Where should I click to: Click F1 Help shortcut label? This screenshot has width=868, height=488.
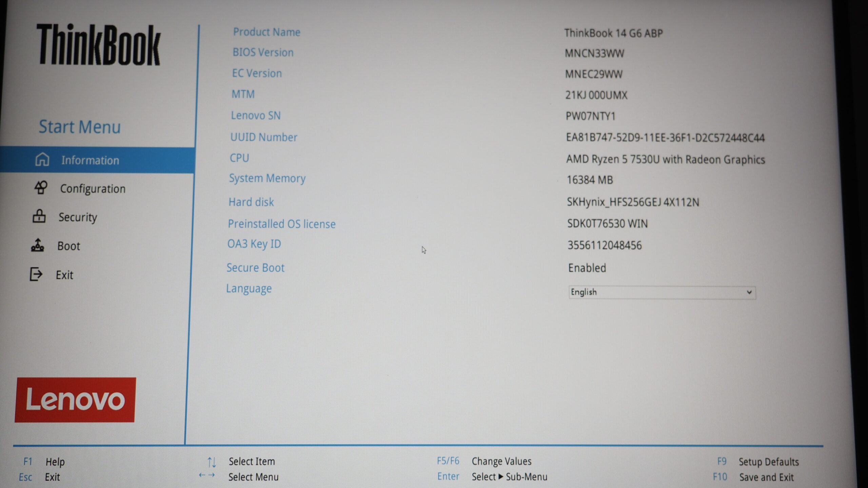(x=55, y=462)
